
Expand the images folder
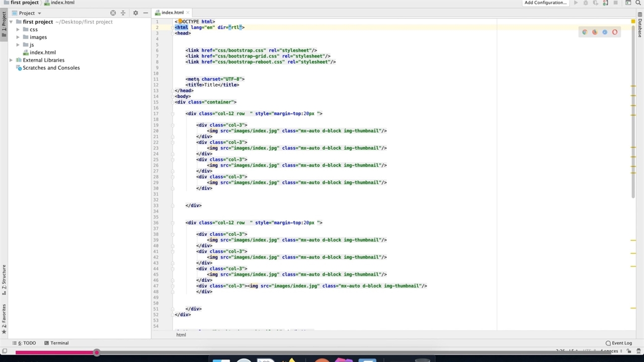[18, 37]
